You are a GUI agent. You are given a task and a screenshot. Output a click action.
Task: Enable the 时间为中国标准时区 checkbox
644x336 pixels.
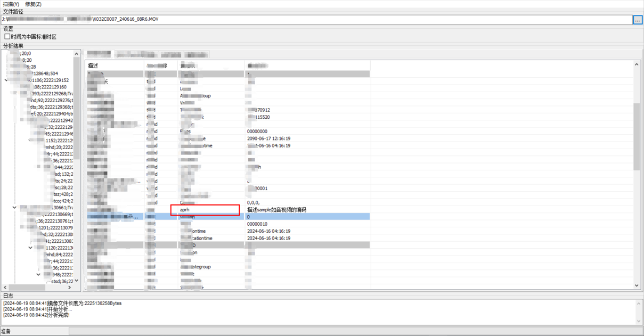click(x=7, y=37)
